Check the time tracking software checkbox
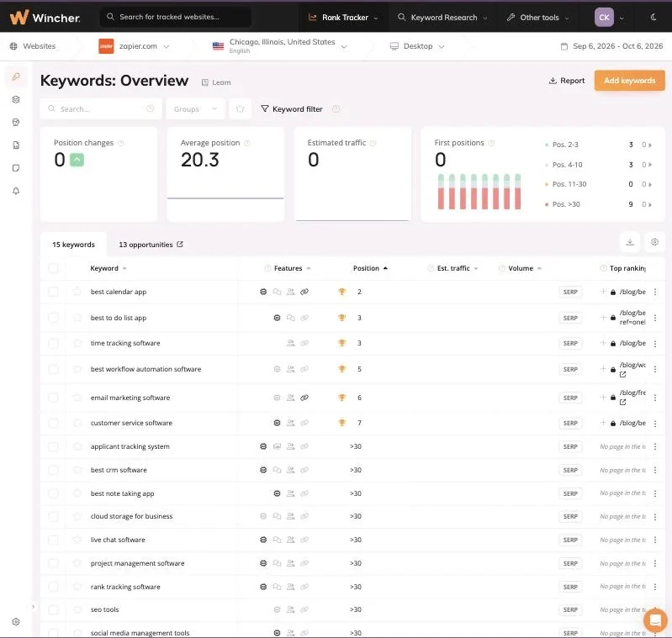672x638 pixels. [x=53, y=343]
